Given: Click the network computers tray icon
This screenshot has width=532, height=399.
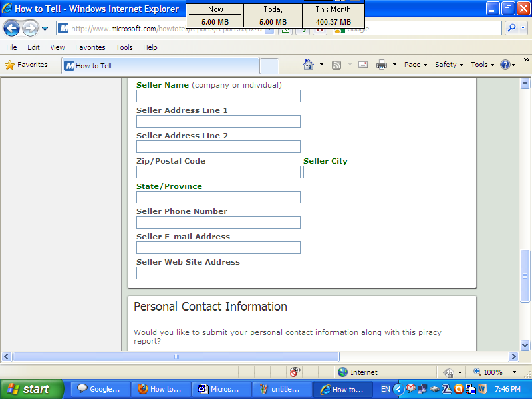Looking at the screenshot, I should [422, 389].
